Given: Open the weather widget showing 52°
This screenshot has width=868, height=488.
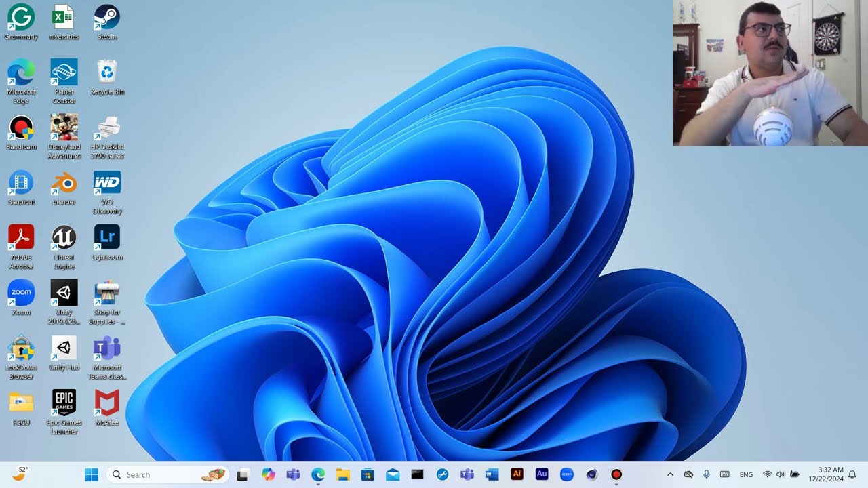Looking at the screenshot, I should (21, 474).
